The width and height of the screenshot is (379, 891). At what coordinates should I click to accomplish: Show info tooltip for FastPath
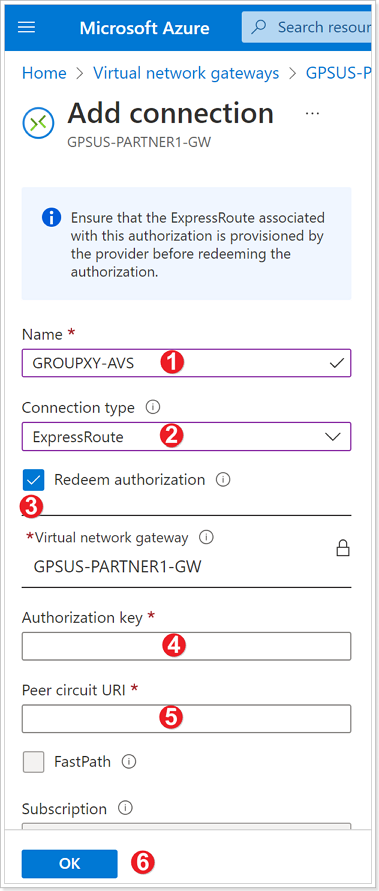pyautogui.click(x=129, y=761)
